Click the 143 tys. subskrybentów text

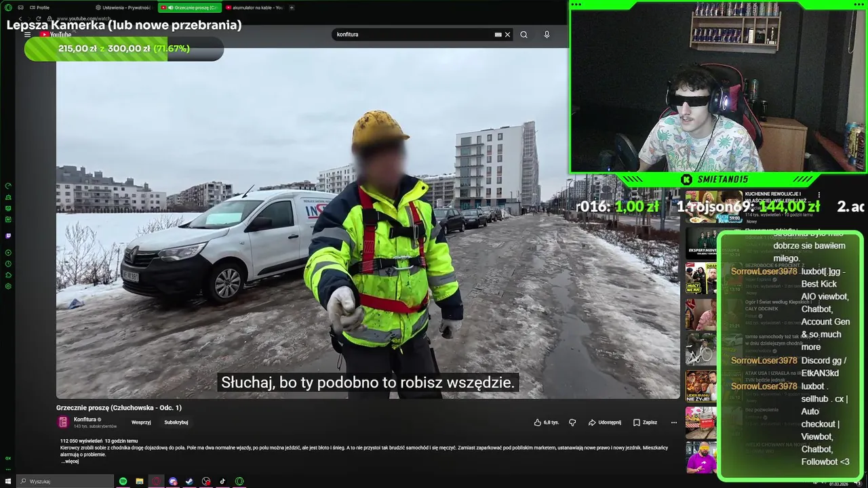point(95,426)
